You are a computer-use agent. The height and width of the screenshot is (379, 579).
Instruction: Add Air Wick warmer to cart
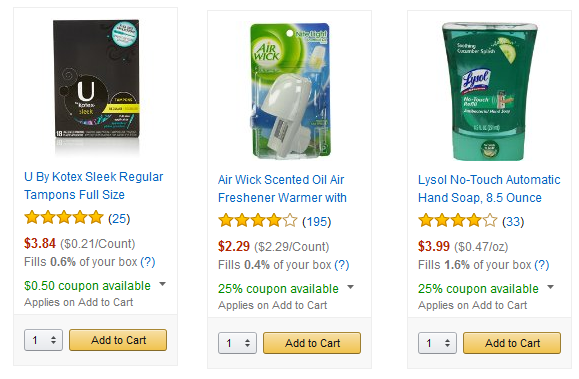(x=312, y=343)
